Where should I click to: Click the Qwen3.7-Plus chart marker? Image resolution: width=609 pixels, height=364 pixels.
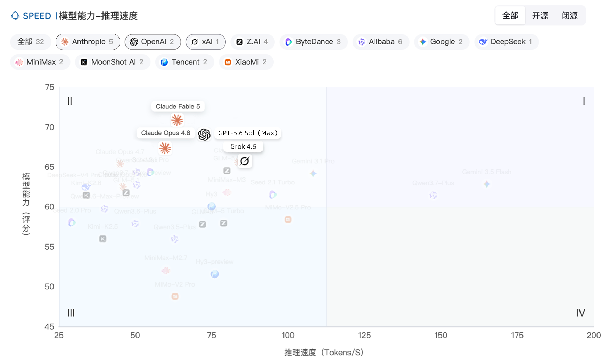(433, 196)
